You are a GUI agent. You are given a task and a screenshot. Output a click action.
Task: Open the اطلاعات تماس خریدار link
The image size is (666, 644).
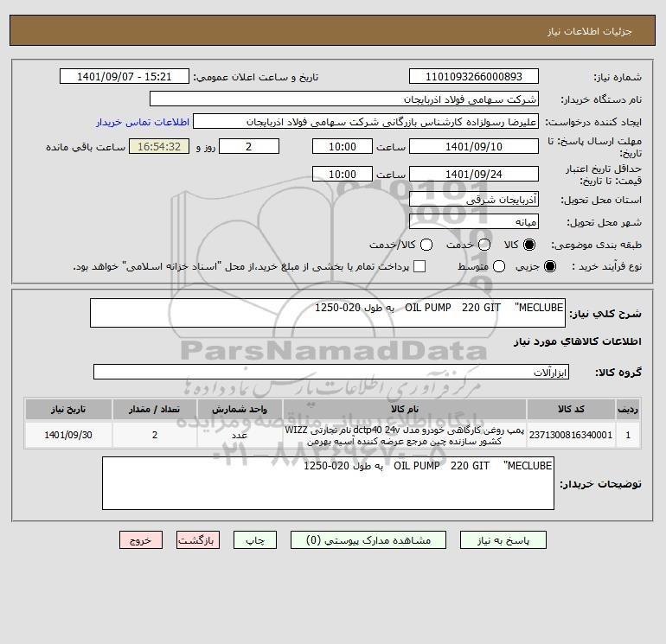point(143,122)
